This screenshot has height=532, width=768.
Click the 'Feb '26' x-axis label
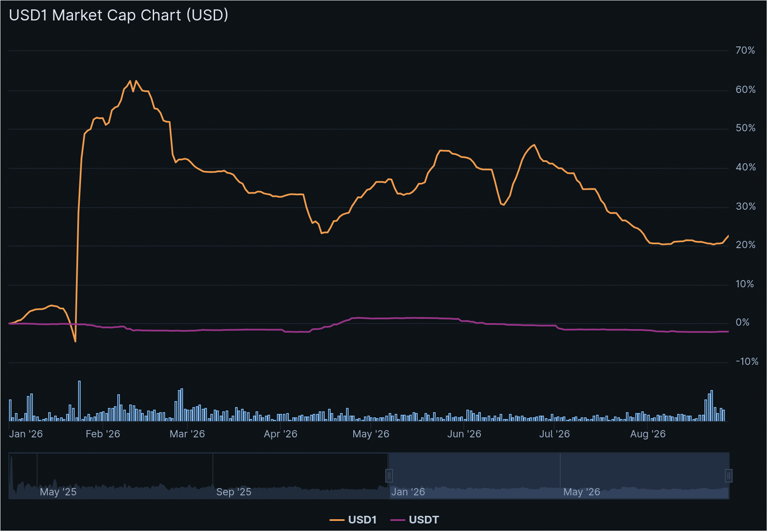103,434
